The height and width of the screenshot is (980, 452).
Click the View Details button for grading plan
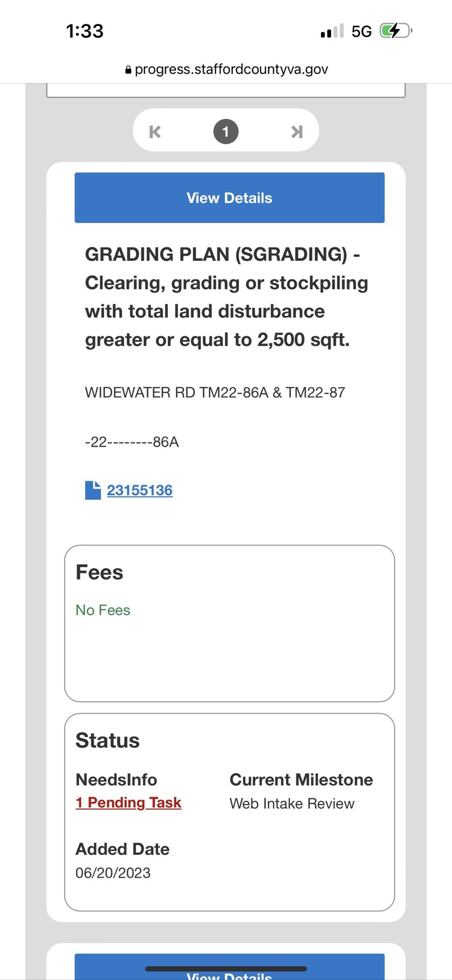click(x=230, y=198)
